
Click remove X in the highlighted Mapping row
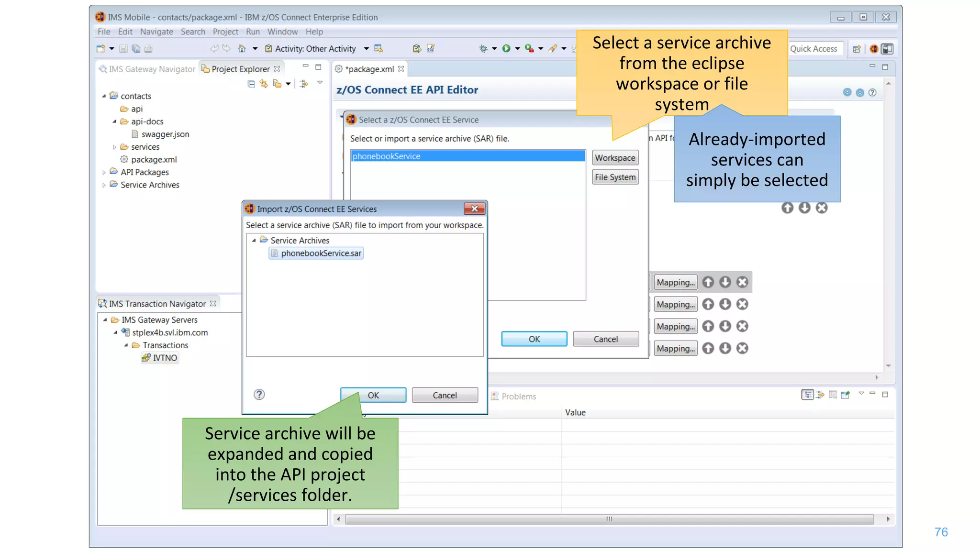point(742,282)
